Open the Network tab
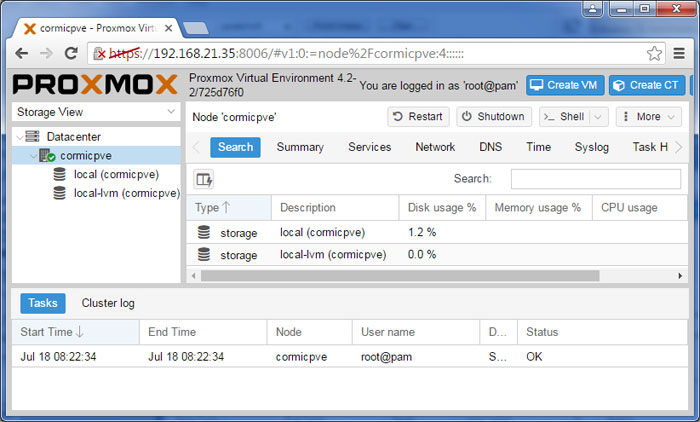 [x=435, y=147]
